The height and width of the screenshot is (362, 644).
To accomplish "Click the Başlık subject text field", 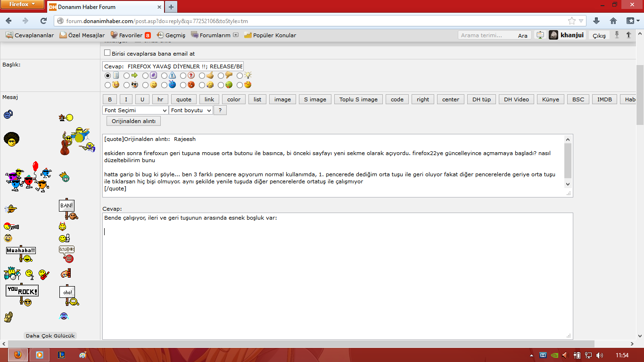I will 173,66.
